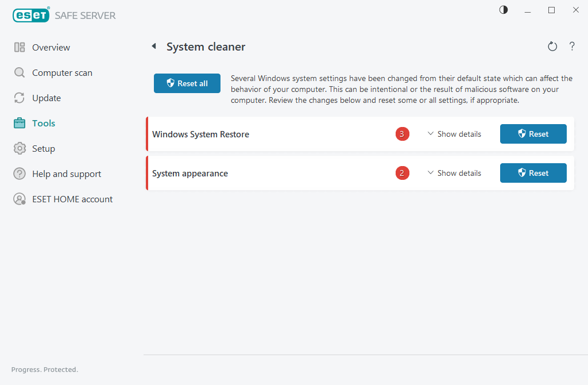Click the Computer scan magnifier icon

click(20, 72)
